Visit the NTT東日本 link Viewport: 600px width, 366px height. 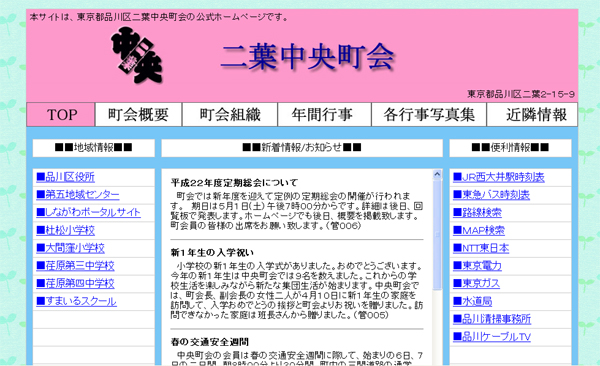481,248
